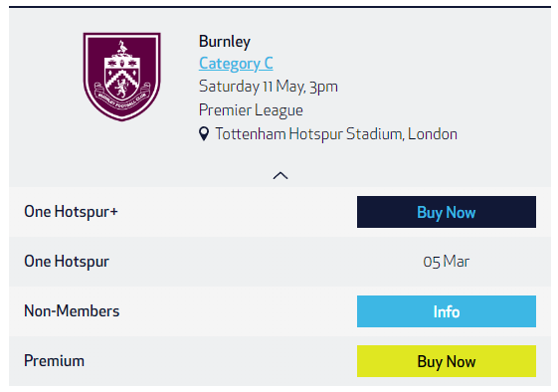Open the Non-Members Info button

[x=447, y=311]
